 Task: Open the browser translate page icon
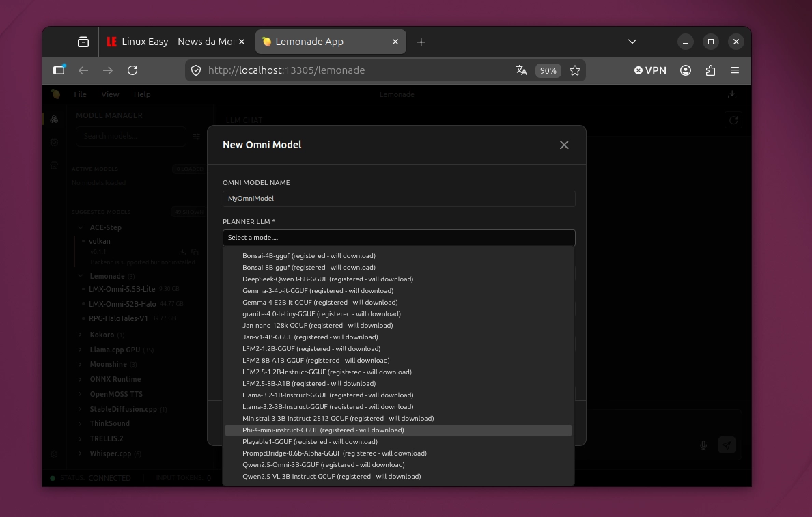point(522,70)
